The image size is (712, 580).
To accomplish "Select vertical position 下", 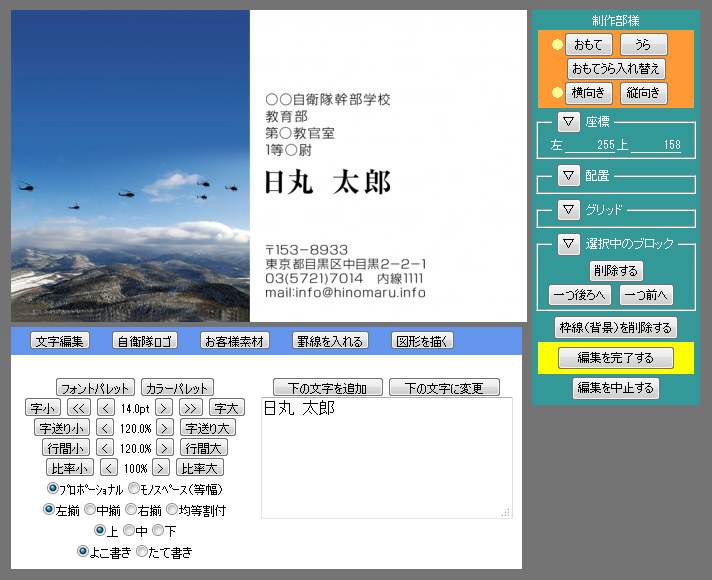I will click(x=158, y=530).
